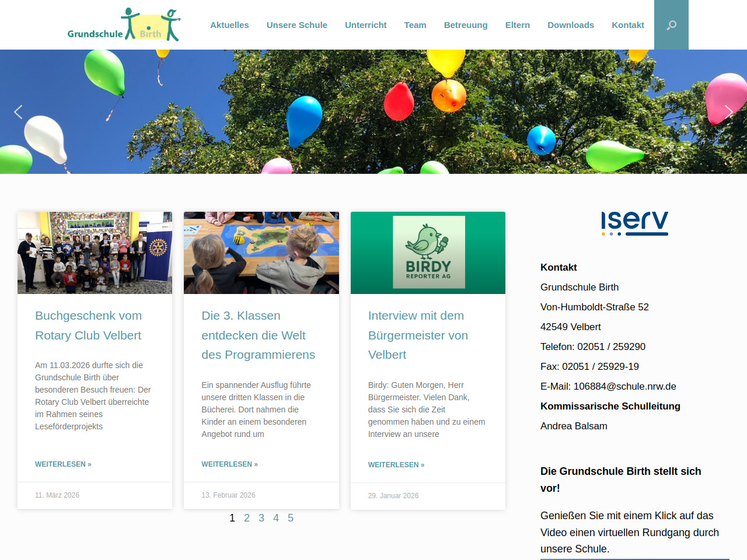Click the Grundschule Birth logo

click(x=124, y=25)
